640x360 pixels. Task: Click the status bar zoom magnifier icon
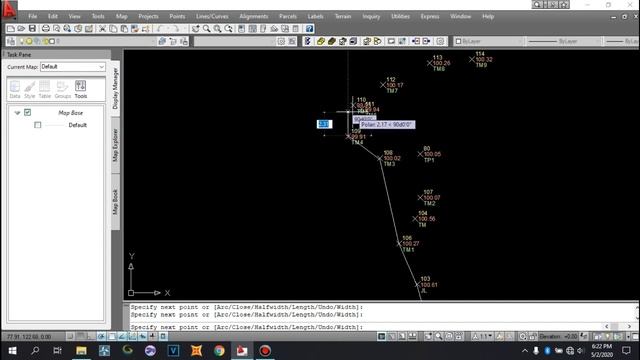pos(438,336)
